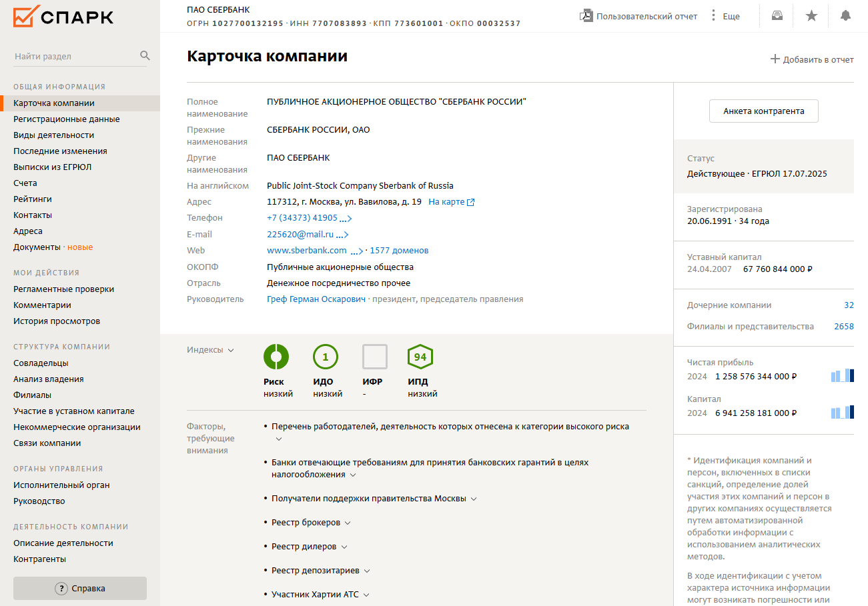Viewport: 868px width, 606px height.
Task: Click the search magnifier icon in sidebar
Action: click(x=145, y=56)
